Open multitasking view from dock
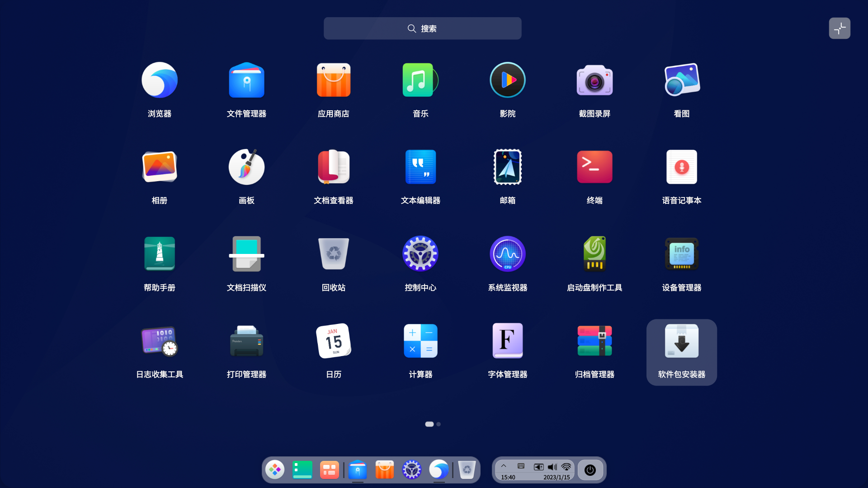This screenshot has height=488, width=868. point(329,470)
